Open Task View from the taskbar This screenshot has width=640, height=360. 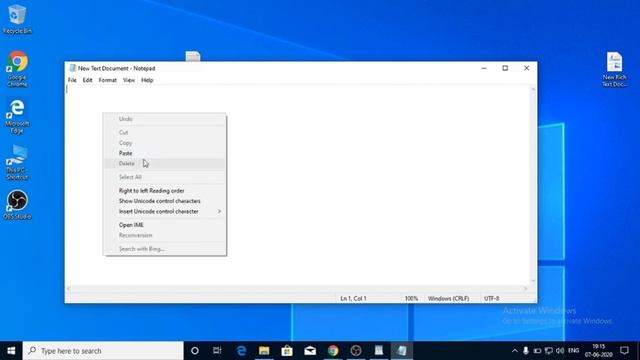(x=217, y=351)
